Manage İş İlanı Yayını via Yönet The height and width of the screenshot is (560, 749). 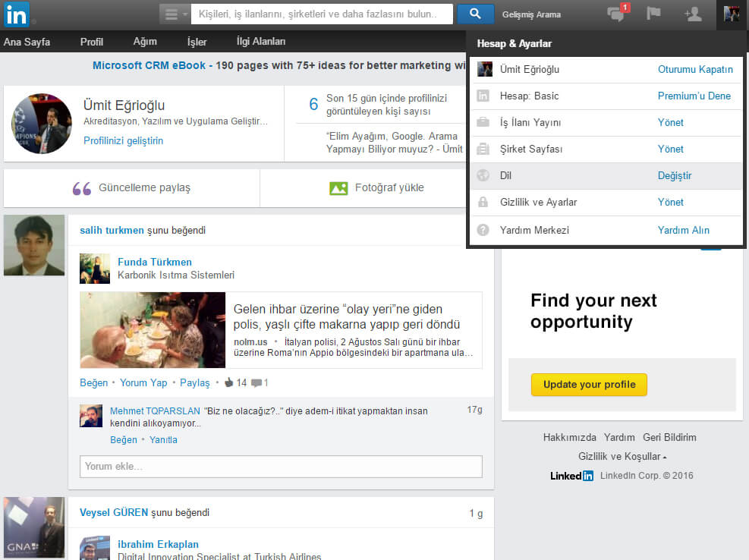click(671, 122)
